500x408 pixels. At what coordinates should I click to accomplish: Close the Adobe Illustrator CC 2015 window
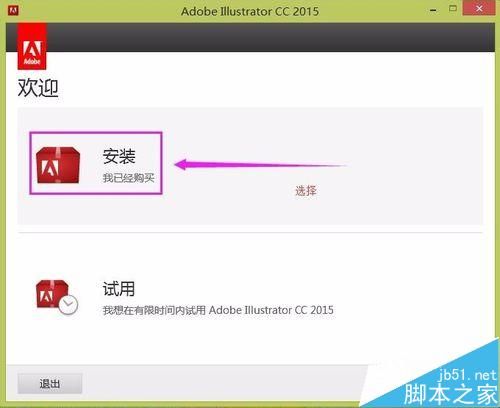pos(479,9)
